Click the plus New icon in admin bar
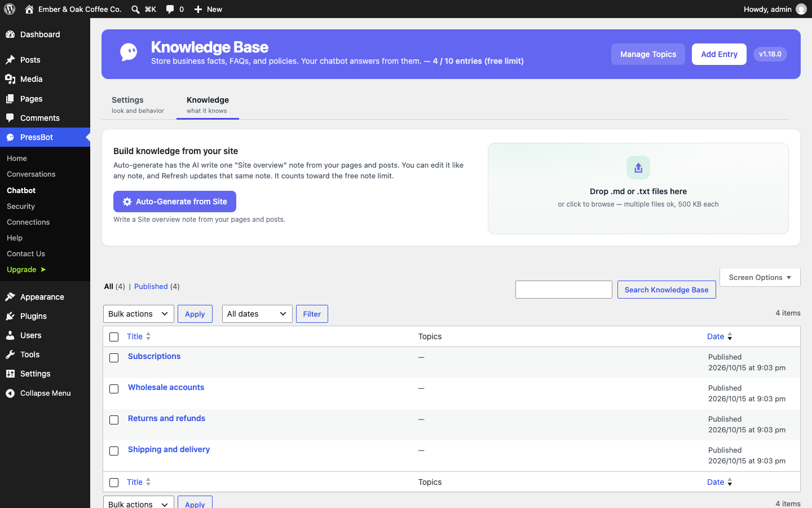812x508 pixels. 198,9
